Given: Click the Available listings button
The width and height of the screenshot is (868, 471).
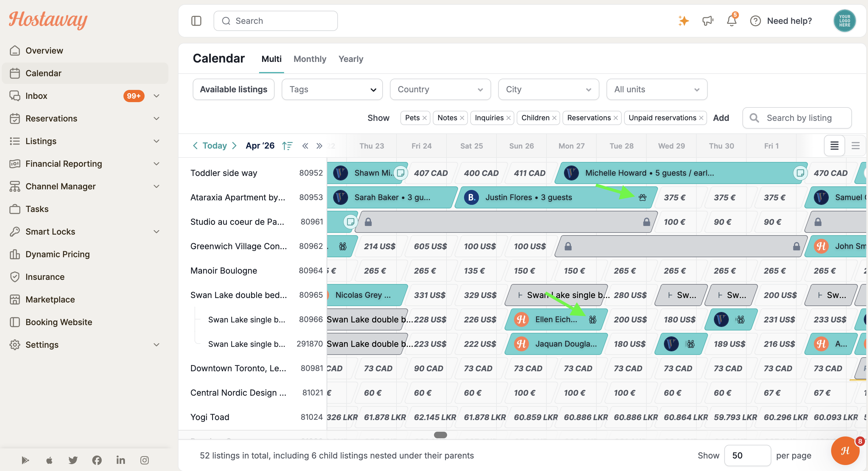Looking at the screenshot, I should click(233, 89).
